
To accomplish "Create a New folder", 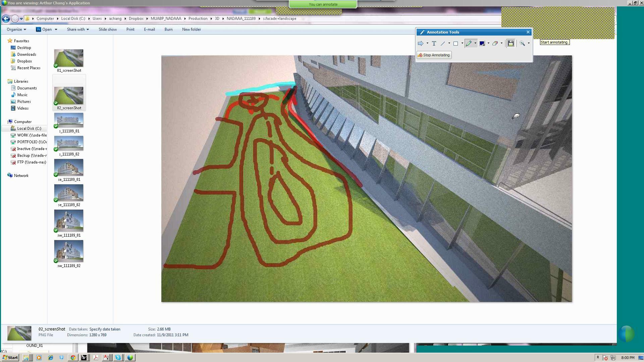I will [x=191, y=29].
